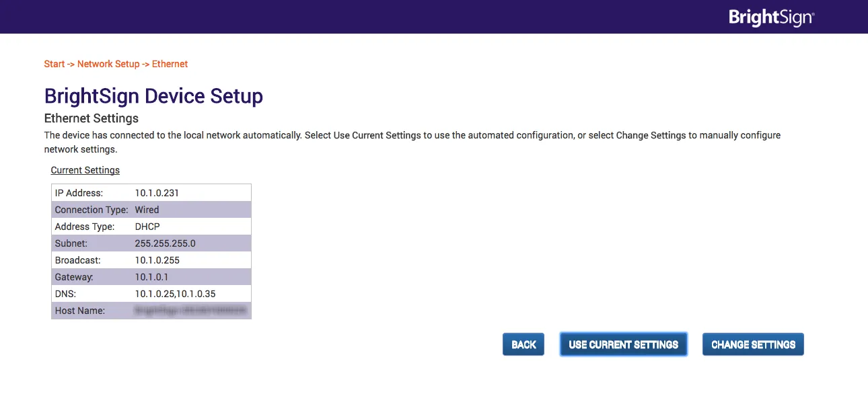868x398 pixels.
Task: Click the Connection Type row label
Action: (92, 210)
